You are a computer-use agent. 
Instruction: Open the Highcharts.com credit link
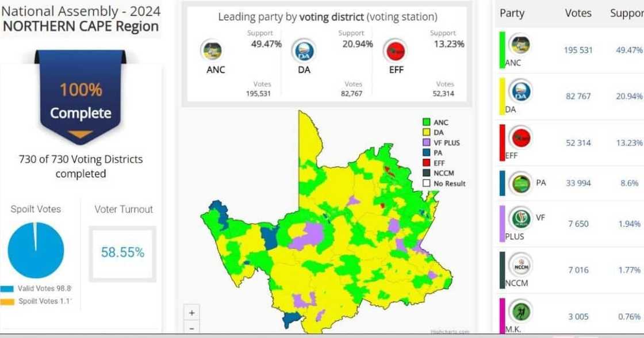(449, 332)
